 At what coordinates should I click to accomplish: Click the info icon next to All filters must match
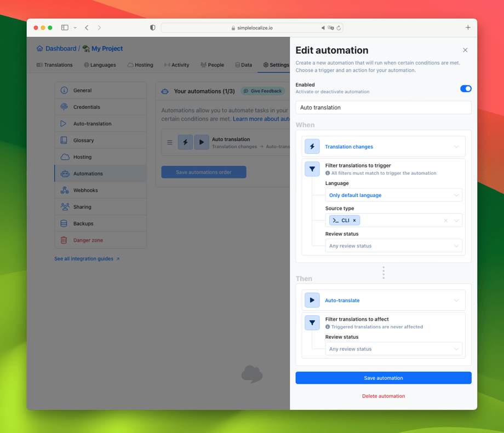(x=328, y=173)
